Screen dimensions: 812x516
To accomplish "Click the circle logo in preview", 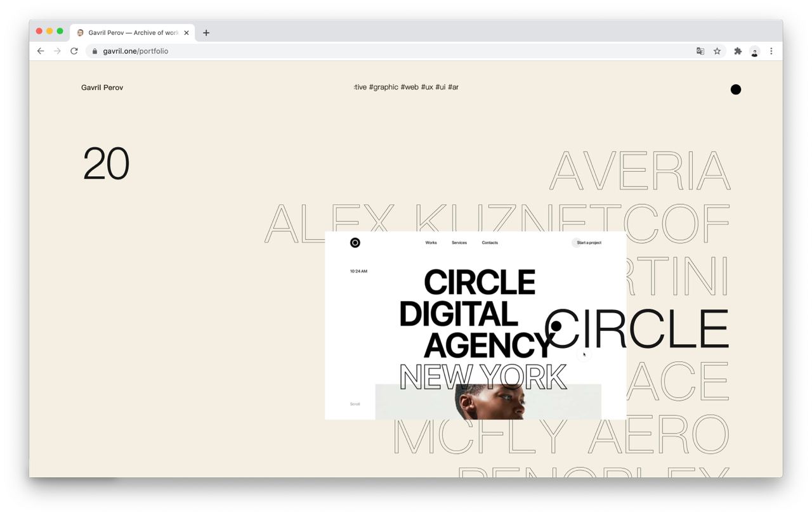I will point(355,243).
